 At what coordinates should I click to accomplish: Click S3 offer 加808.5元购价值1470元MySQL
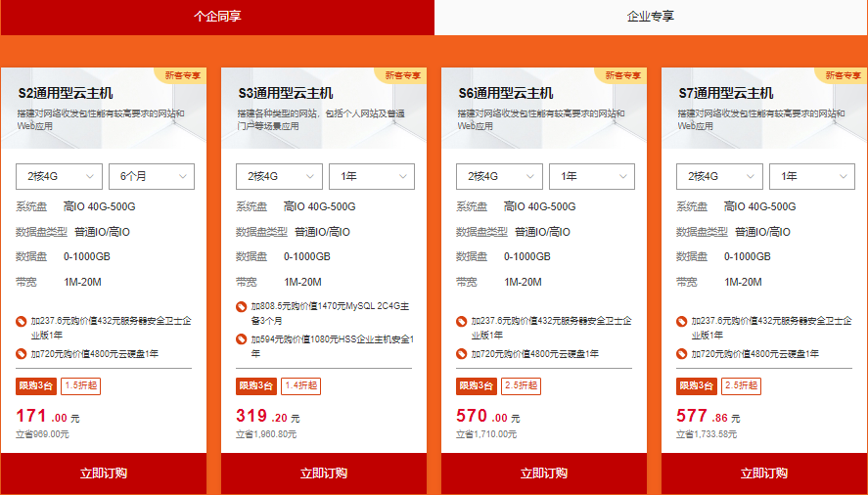[331, 313]
